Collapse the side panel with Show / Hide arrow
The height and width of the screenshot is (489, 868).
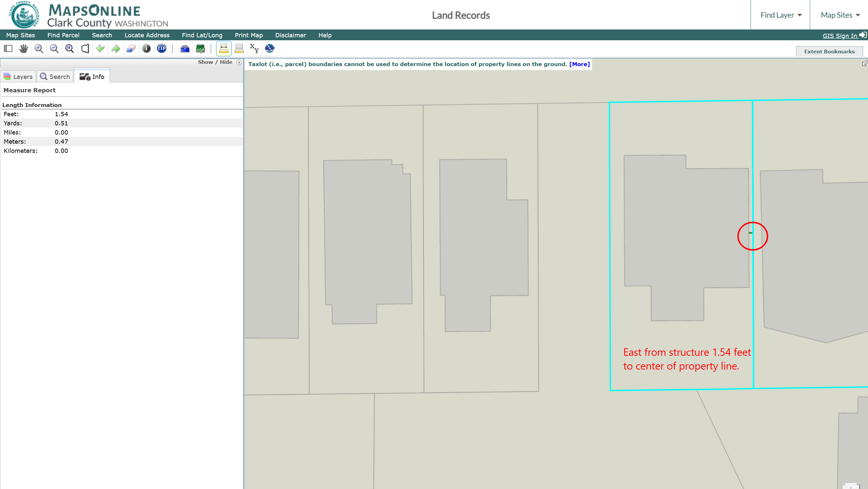(239, 63)
